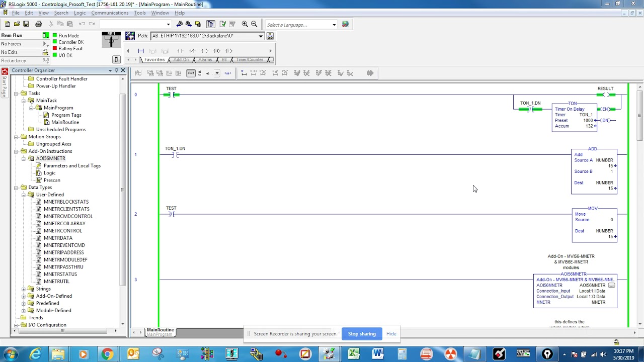This screenshot has height=362, width=644.
Task: Collapse the Data Types folder
Action: click(16, 188)
